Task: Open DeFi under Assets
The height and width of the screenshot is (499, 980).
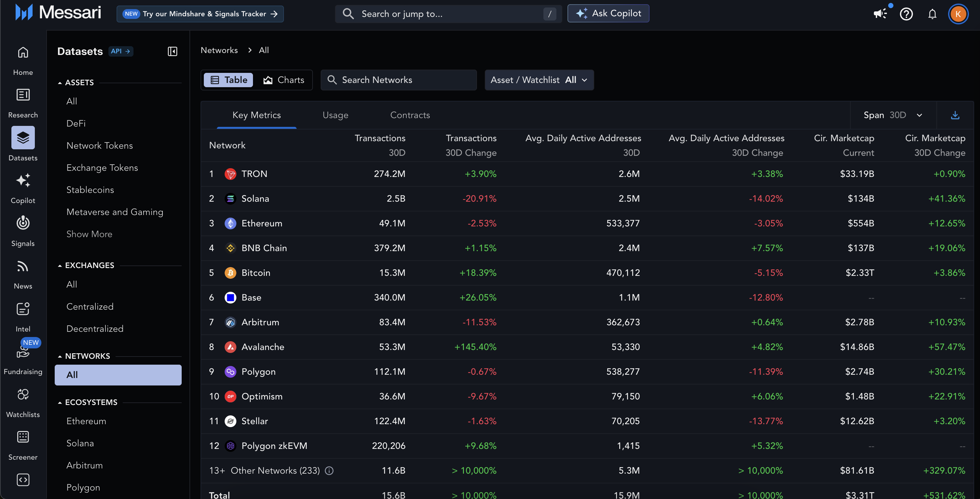Action: tap(76, 124)
